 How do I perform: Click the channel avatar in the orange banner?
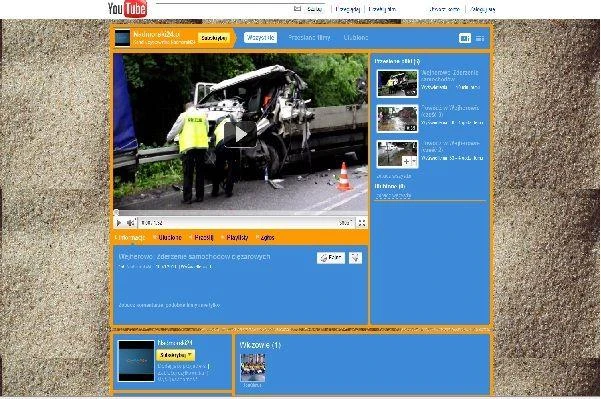pos(122,38)
